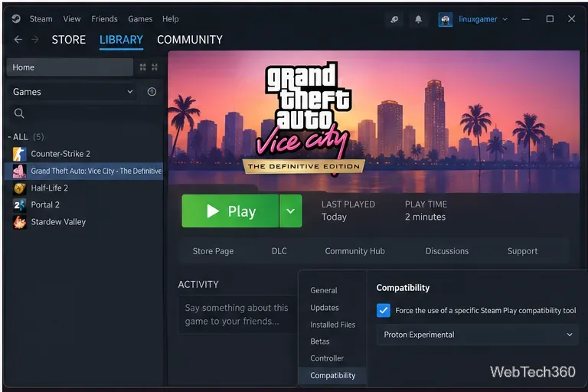This screenshot has width=588, height=392.
Task: Click the green Play button
Action: click(230, 211)
